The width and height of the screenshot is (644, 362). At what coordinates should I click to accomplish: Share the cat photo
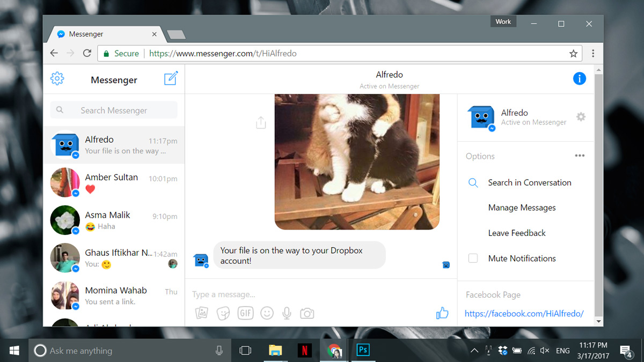261,123
